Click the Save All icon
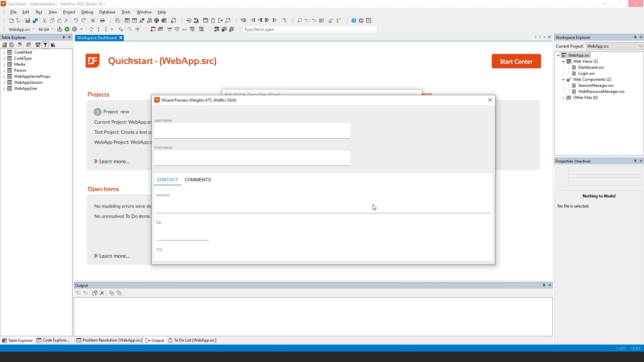644x362 pixels. point(35,20)
